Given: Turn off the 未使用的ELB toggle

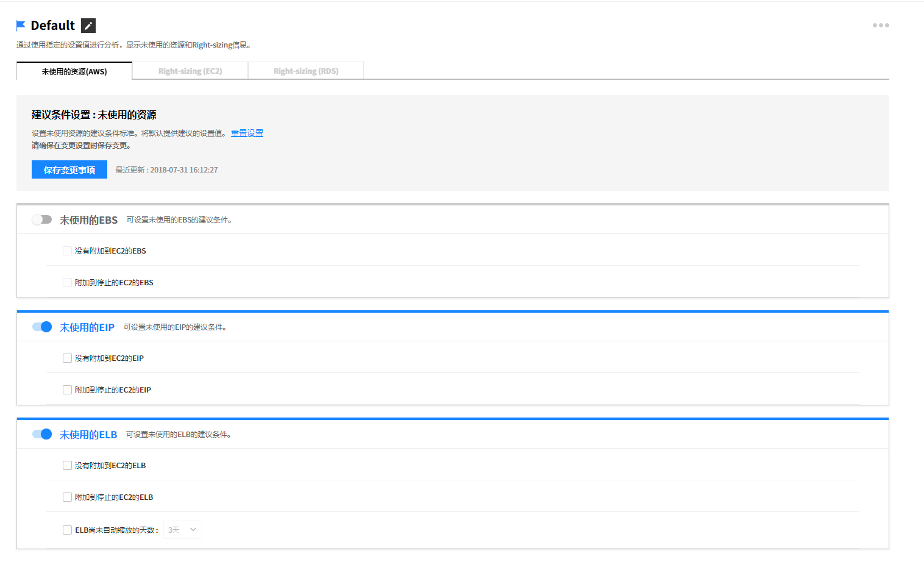Looking at the screenshot, I should [42, 434].
